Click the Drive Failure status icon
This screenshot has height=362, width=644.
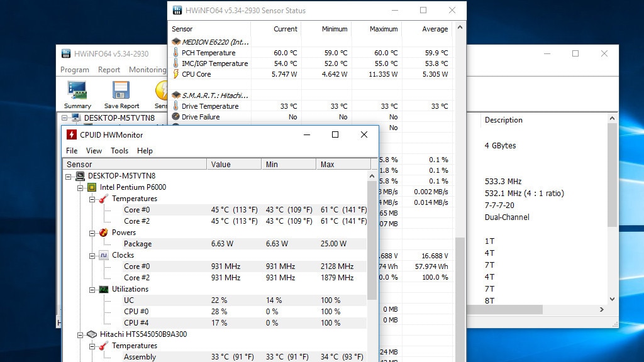(176, 116)
